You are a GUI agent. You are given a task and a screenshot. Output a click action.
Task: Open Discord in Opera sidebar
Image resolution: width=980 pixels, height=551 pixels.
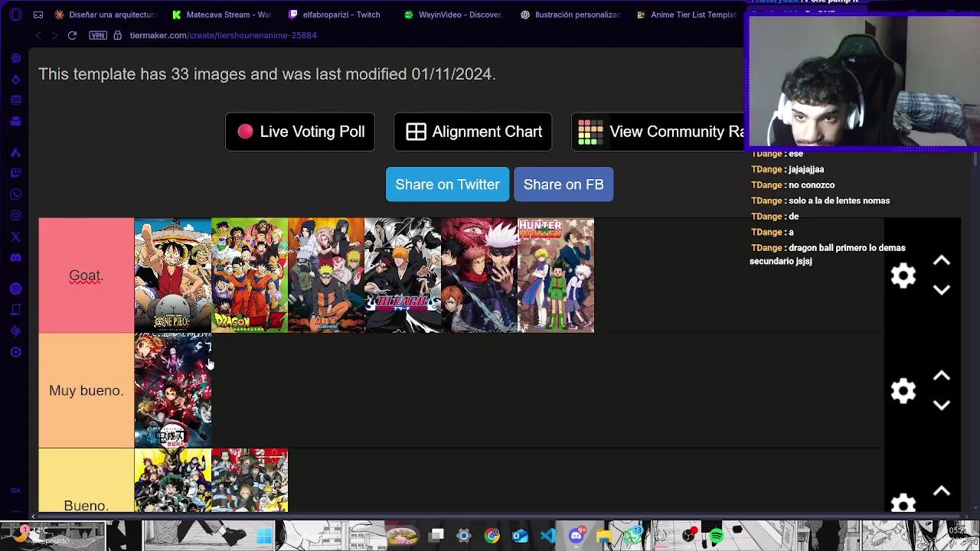(x=15, y=258)
